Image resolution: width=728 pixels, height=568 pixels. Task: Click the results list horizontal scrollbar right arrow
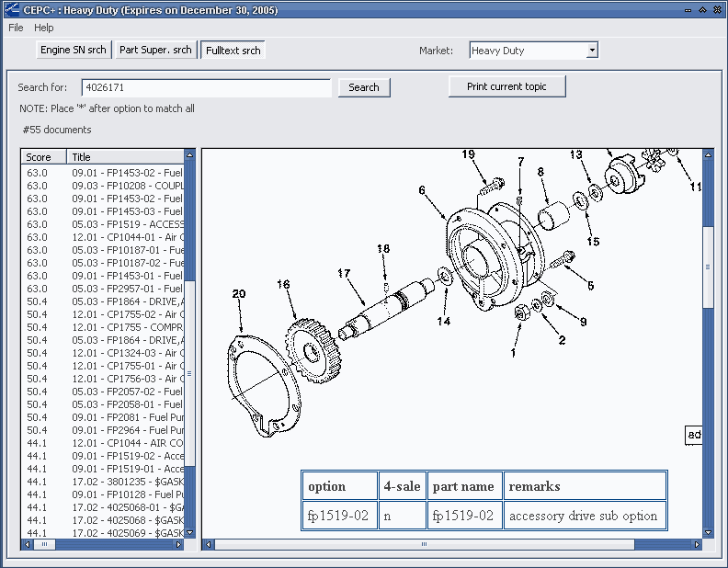177,545
